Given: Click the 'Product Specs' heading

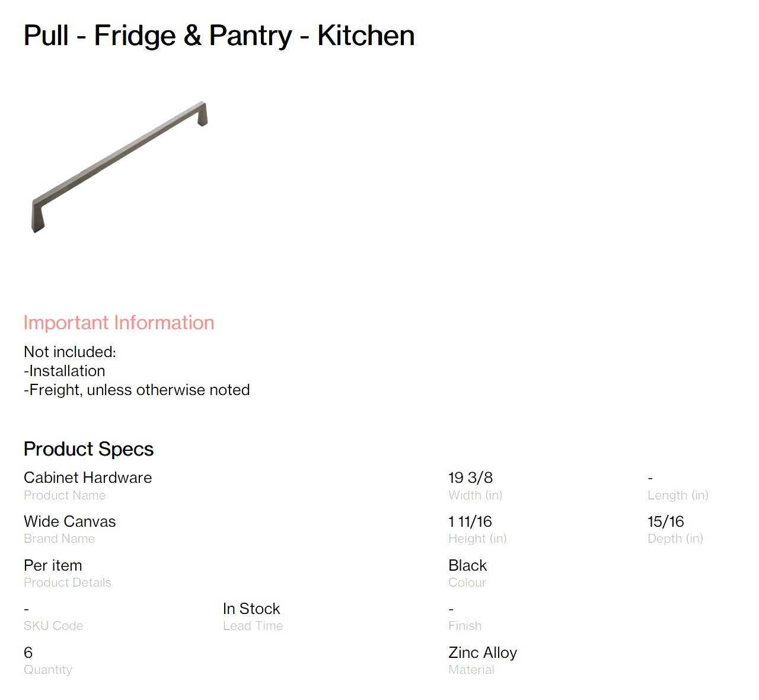Looking at the screenshot, I should (x=88, y=449).
